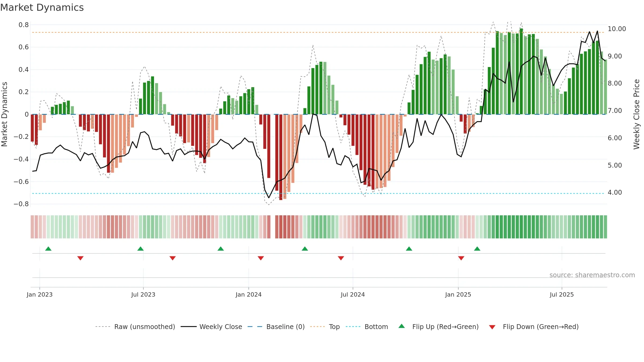Screen dimensions: 644x362
Task: Click the 0.8 left axis label
Action: pos(24,25)
